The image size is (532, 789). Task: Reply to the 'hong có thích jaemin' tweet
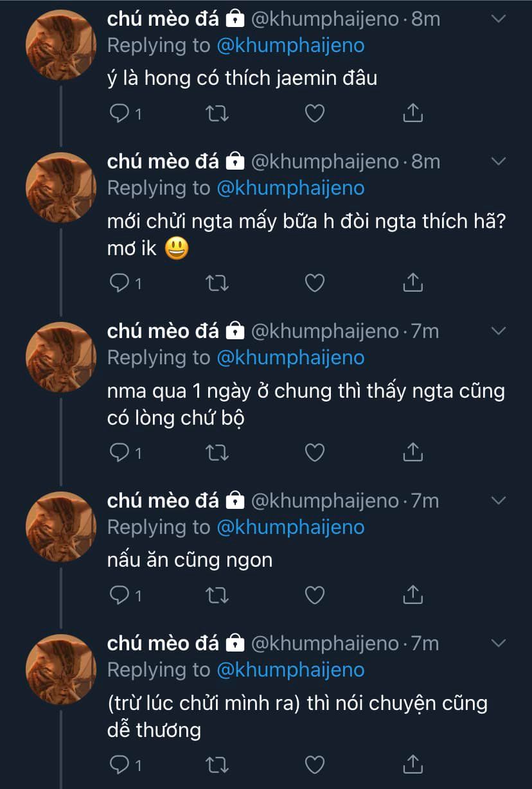click(120, 114)
